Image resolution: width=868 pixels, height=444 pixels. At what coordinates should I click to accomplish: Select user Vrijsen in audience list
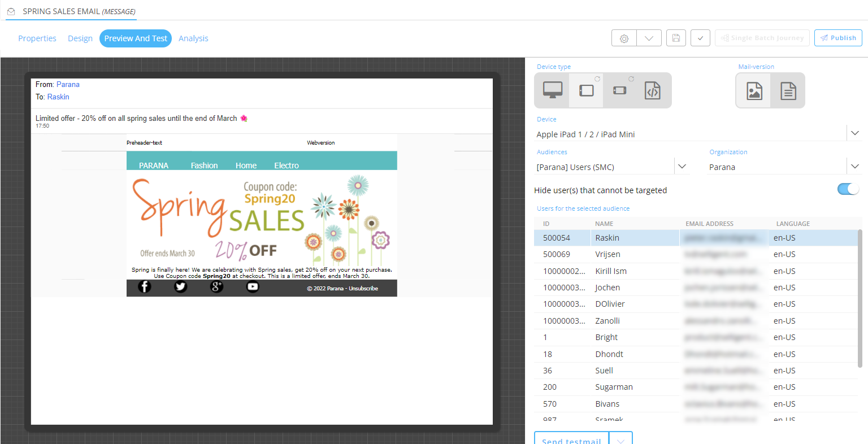pos(607,255)
